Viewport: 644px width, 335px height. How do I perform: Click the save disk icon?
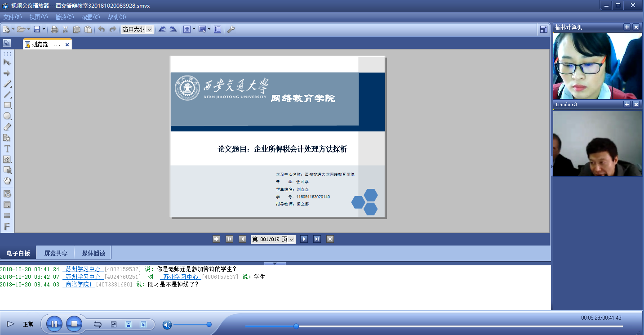click(x=37, y=29)
